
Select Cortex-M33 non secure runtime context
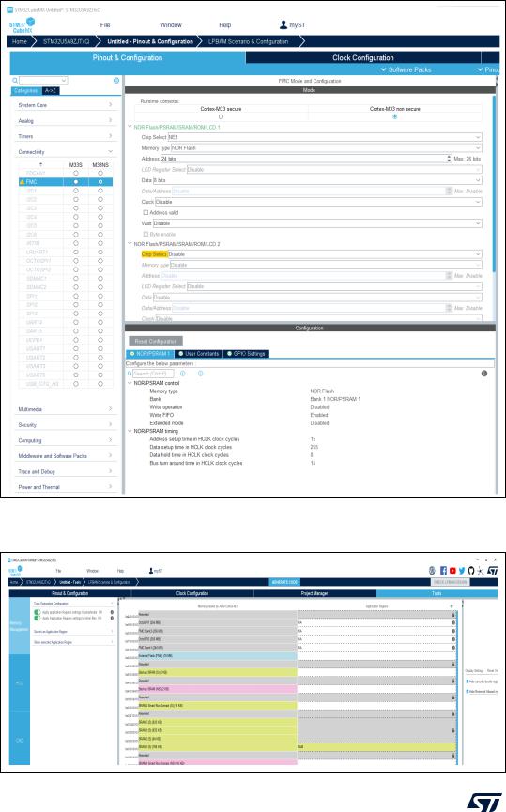click(x=394, y=117)
